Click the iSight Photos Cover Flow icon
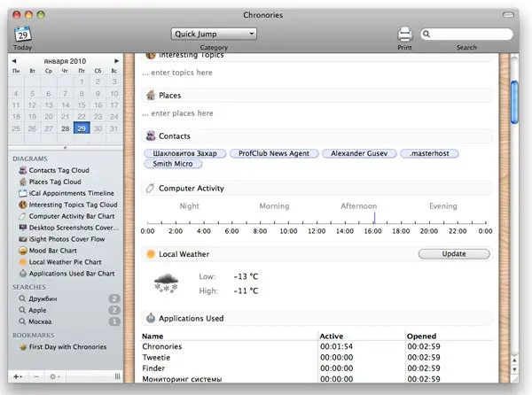Image resolution: width=532 pixels, height=395 pixels. [x=23, y=239]
